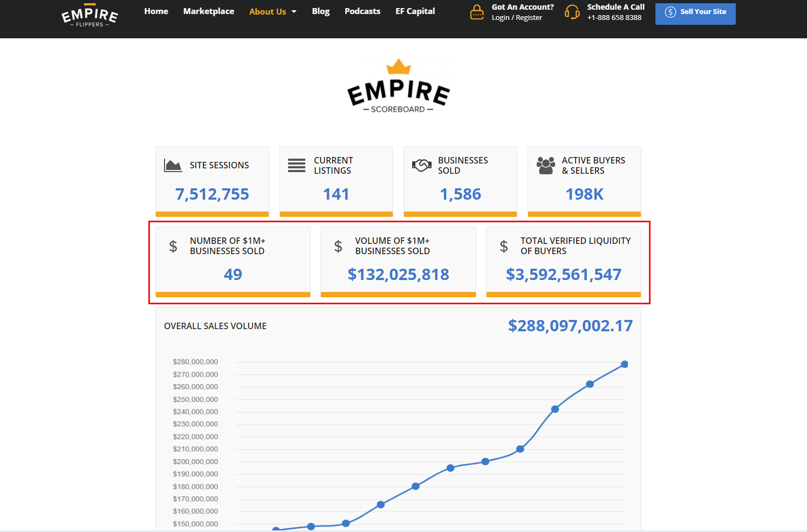Select the $132,025,818 volume value
The height and width of the screenshot is (532, 807).
[398, 275]
